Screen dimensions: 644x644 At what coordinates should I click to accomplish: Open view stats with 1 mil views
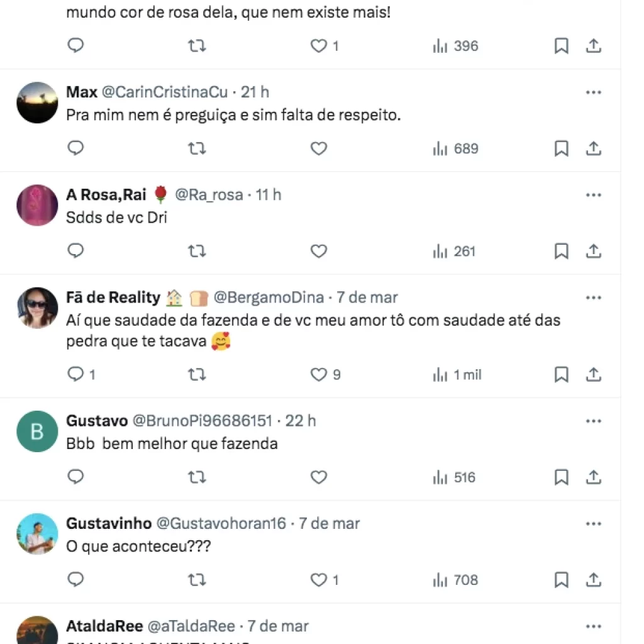point(457,375)
